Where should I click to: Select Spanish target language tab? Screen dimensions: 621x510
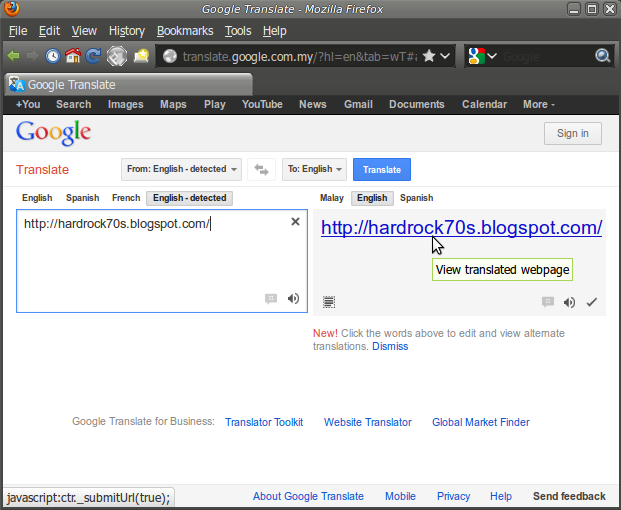coord(417,198)
